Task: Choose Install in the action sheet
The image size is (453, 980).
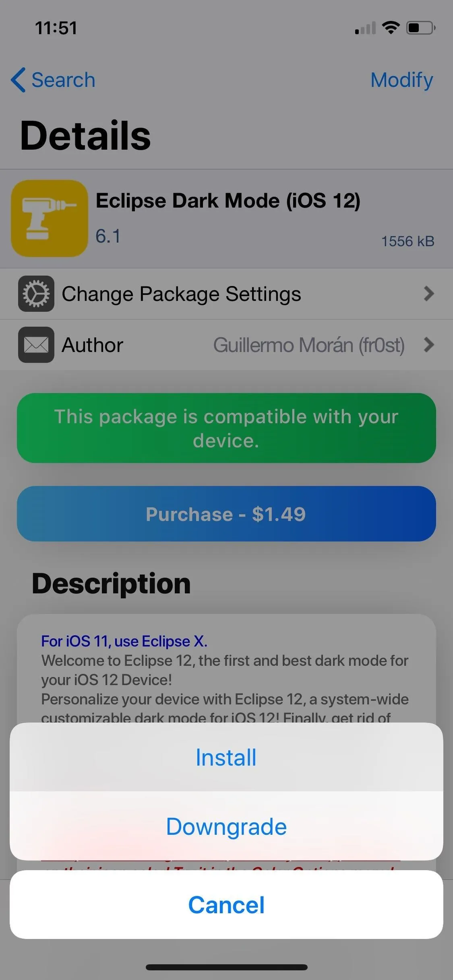Action: [x=226, y=757]
